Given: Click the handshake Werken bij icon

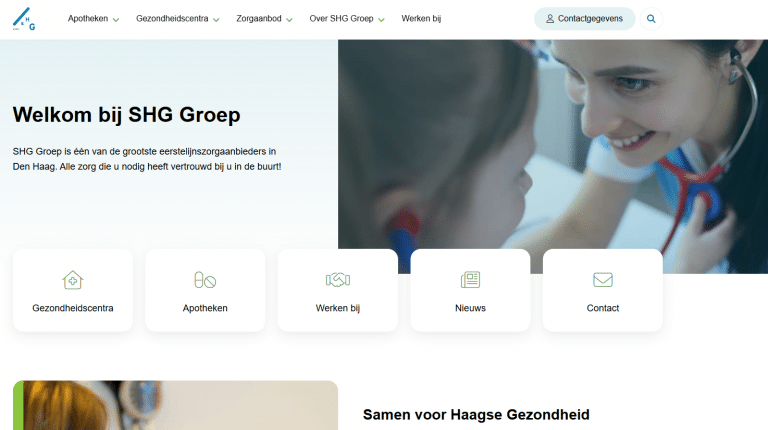Looking at the screenshot, I should (337, 280).
